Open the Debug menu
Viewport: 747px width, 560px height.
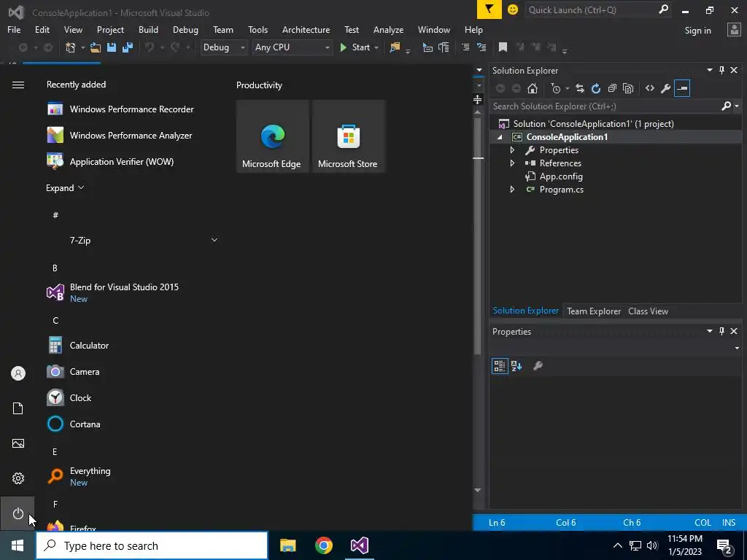click(x=185, y=29)
